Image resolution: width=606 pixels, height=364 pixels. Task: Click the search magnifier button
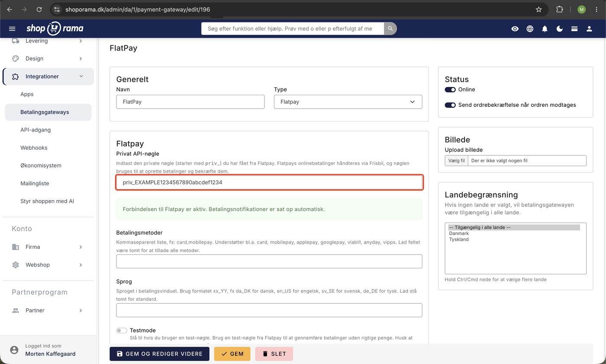click(390, 29)
